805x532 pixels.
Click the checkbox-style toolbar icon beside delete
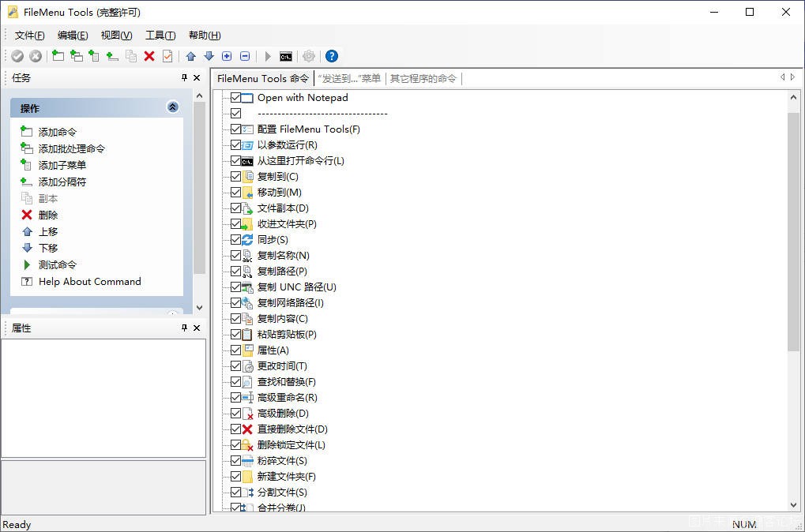point(167,56)
